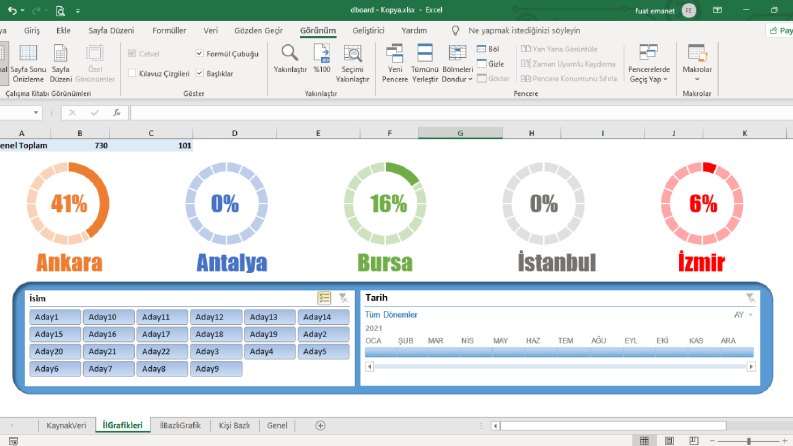Viewport: 793px width, 446px height.
Task: Select Page Layout view in status bar
Action: coord(669,440)
